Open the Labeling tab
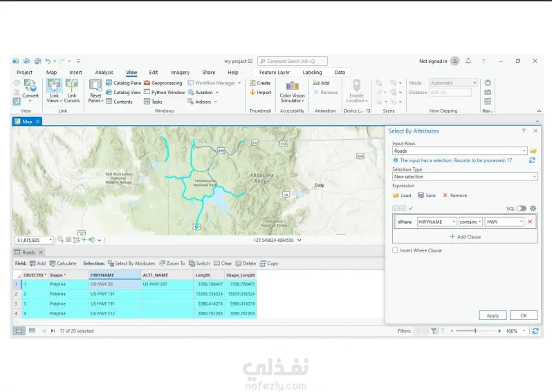The image size is (552, 392). click(312, 72)
